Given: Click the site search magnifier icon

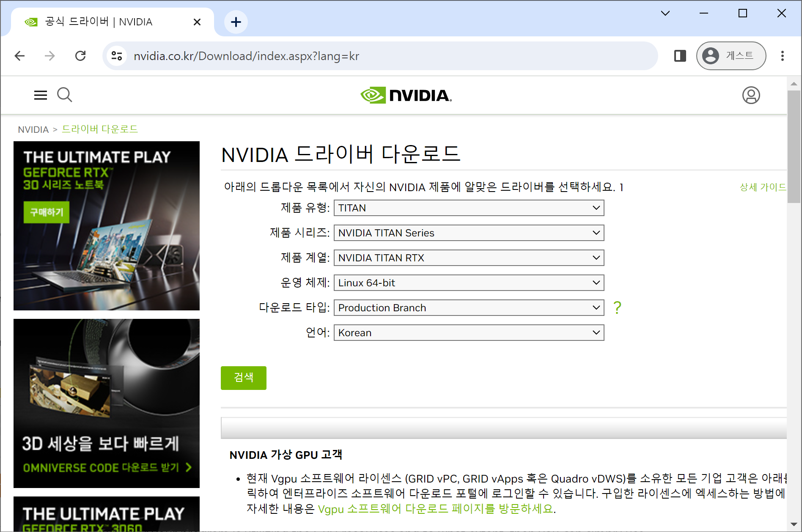Looking at the screenshot, I should point(65,95).
